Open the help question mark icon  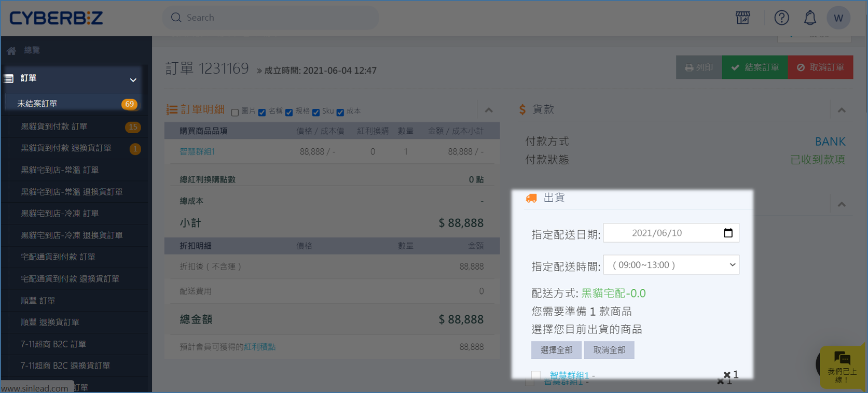point(781,18)
